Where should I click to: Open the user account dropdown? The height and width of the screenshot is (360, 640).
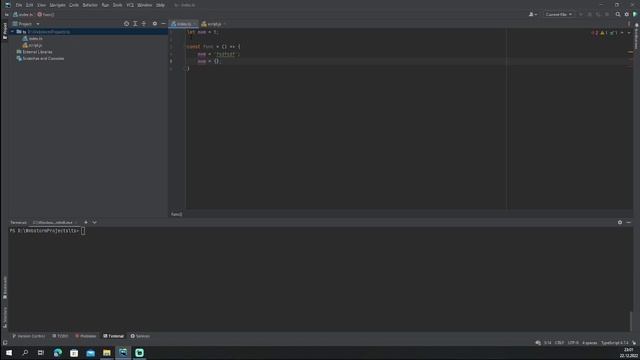(533, 14)
